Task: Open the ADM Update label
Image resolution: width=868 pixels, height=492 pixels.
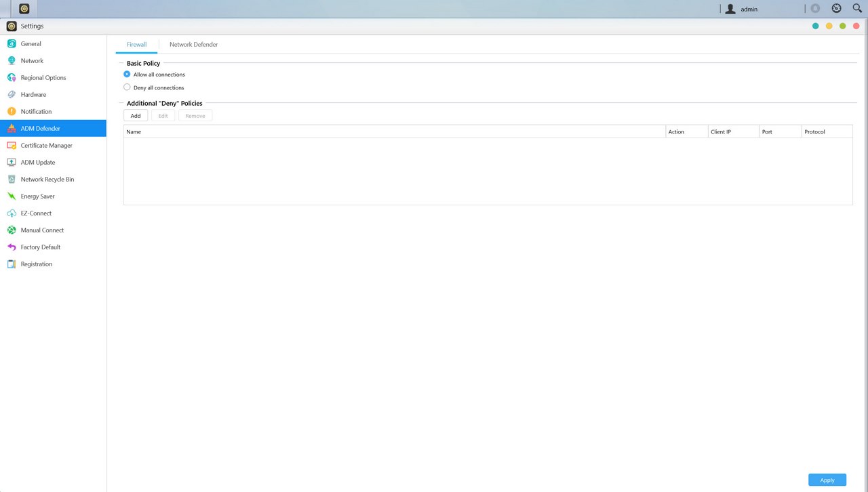Action: click(38, 163)
